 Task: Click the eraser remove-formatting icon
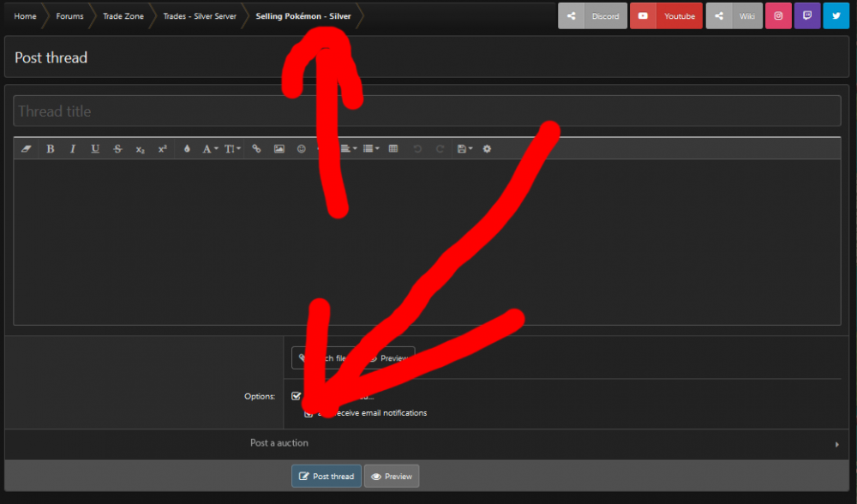click(26, 149)
